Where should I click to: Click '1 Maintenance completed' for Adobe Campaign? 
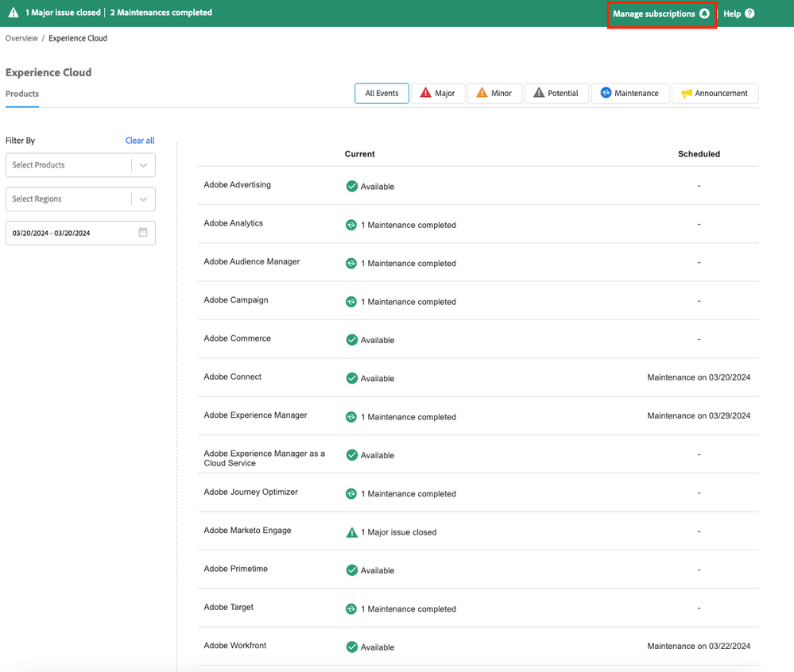click(409, 302)
